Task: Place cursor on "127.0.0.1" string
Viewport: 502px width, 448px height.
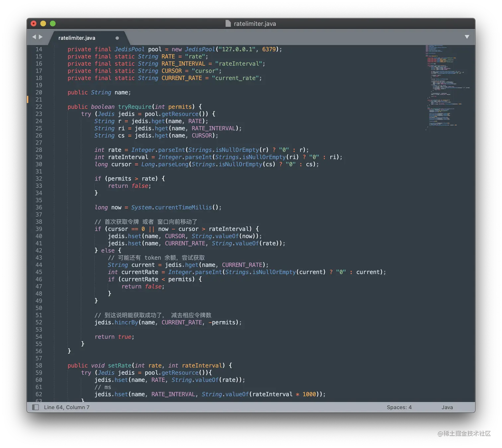Action: coord(237,49)
